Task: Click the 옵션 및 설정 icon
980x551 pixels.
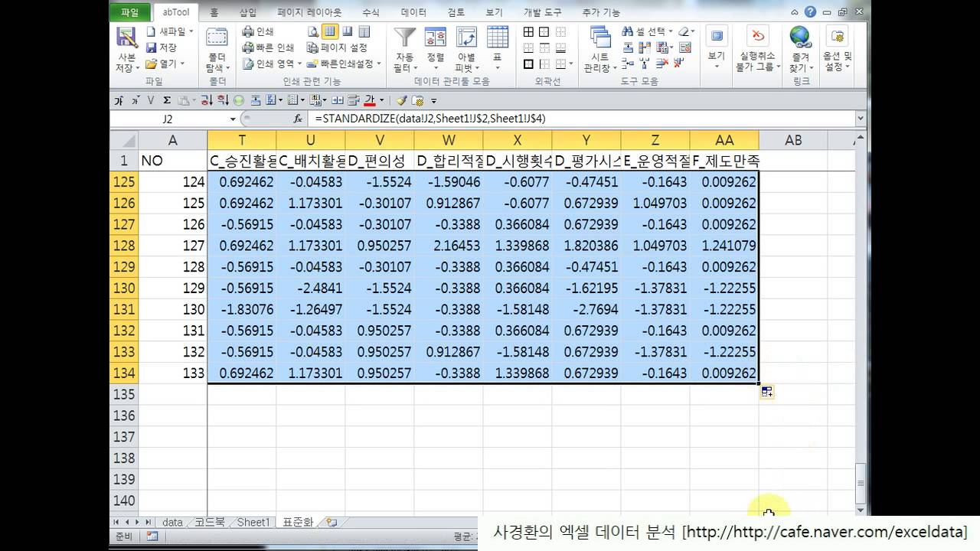Action: [x=838, y=37]
